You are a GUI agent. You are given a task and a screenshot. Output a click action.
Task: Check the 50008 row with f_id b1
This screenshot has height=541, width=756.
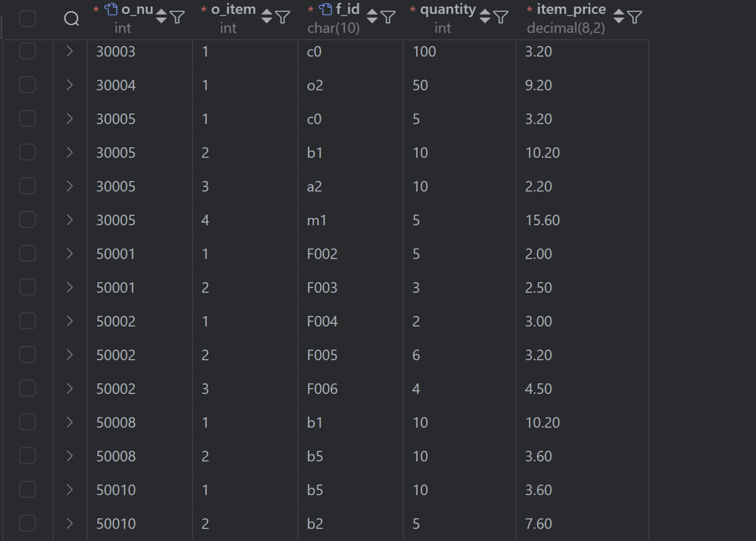tap(28, 423)
